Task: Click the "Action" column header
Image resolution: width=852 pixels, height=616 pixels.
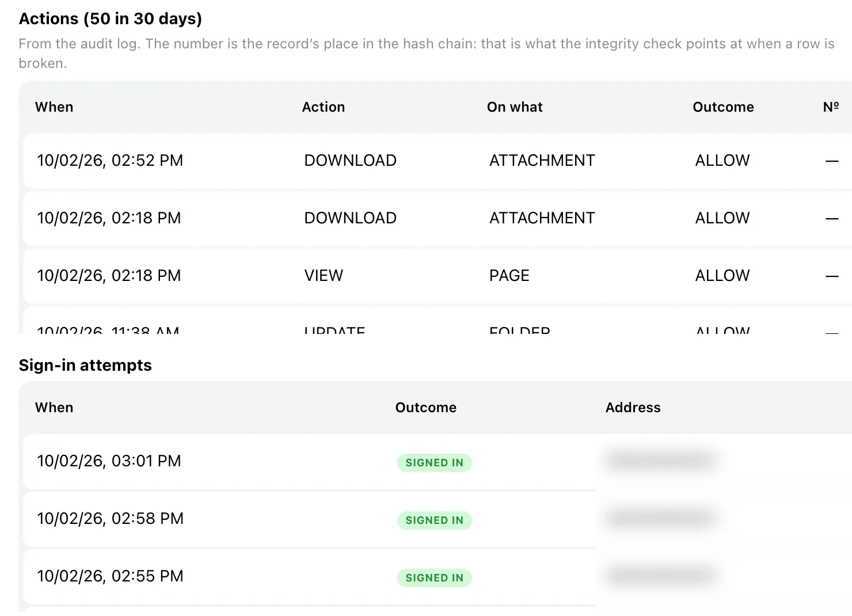Action: [324, 107]
